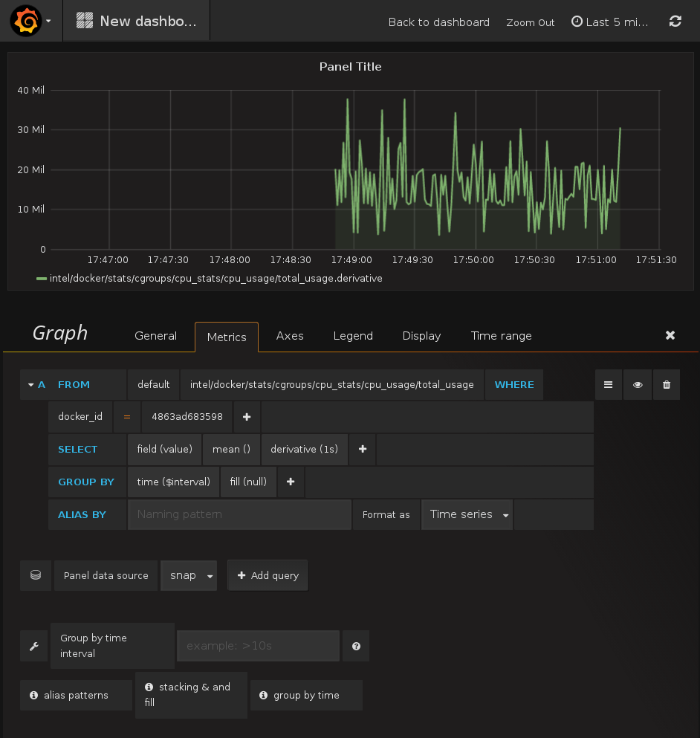This screenshot has height=738, width=700.
Task: Click the Add query button
Action: [x=268, y=576]
